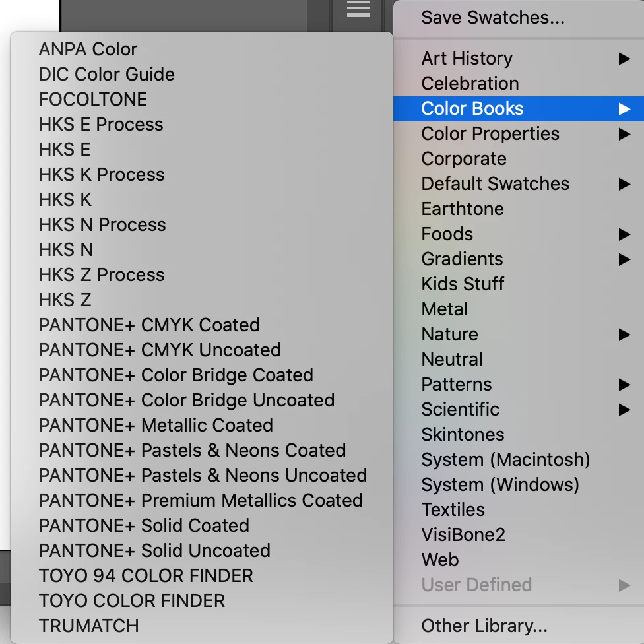644x644 pixels.
Task: Expand the Scientific submenu arrow
Action: pyautogui.click(x=624, y=410)
